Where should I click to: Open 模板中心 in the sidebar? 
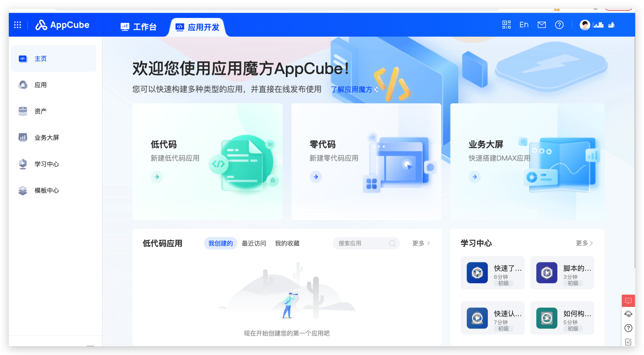click(54, 191)
